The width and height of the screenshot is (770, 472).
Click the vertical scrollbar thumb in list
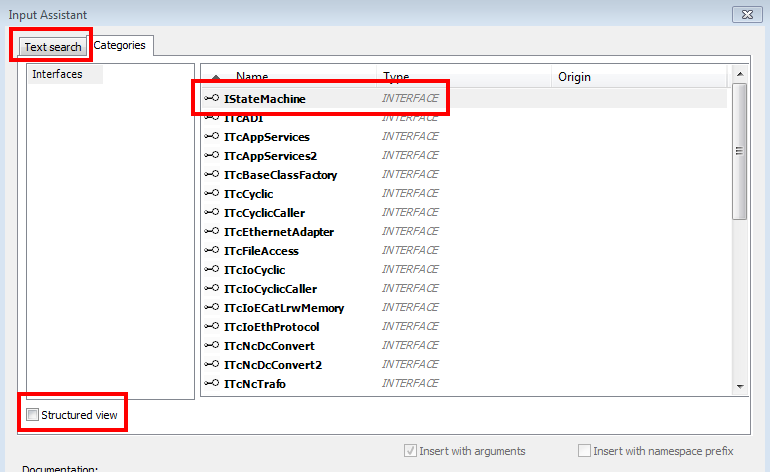point(739,151)
